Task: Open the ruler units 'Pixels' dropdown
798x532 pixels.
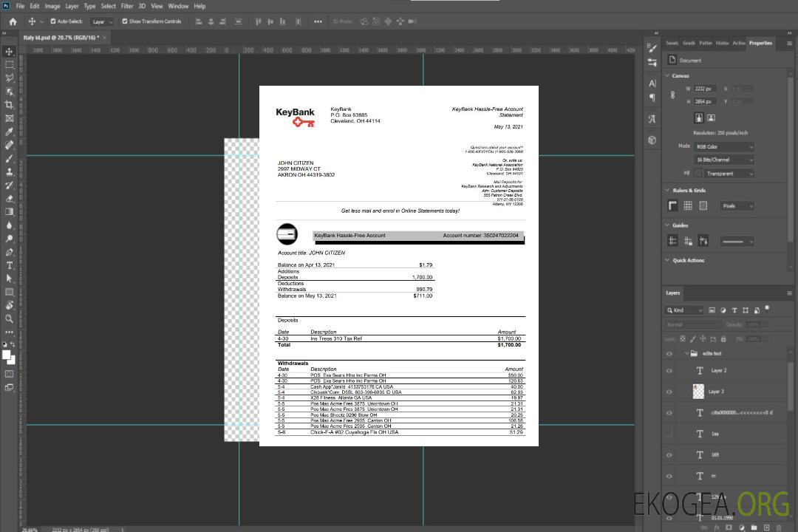Action: (x=737, y=206)
